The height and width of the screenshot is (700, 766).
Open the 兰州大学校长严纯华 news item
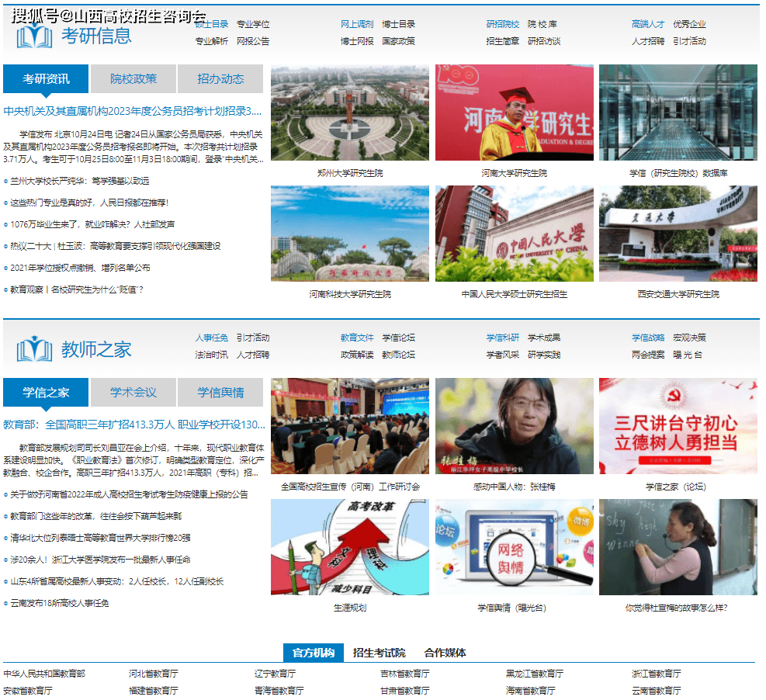pyautogui.click(x=80, y=181)
